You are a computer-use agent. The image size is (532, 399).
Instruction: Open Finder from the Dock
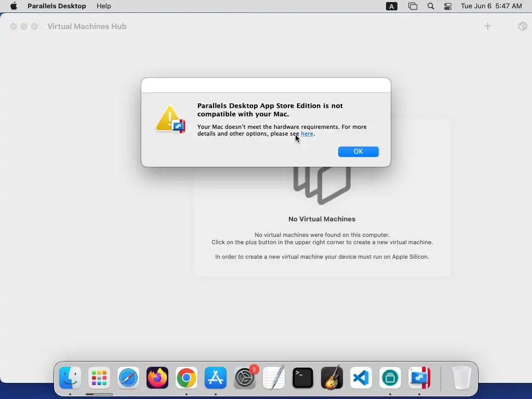pos(70,378)
